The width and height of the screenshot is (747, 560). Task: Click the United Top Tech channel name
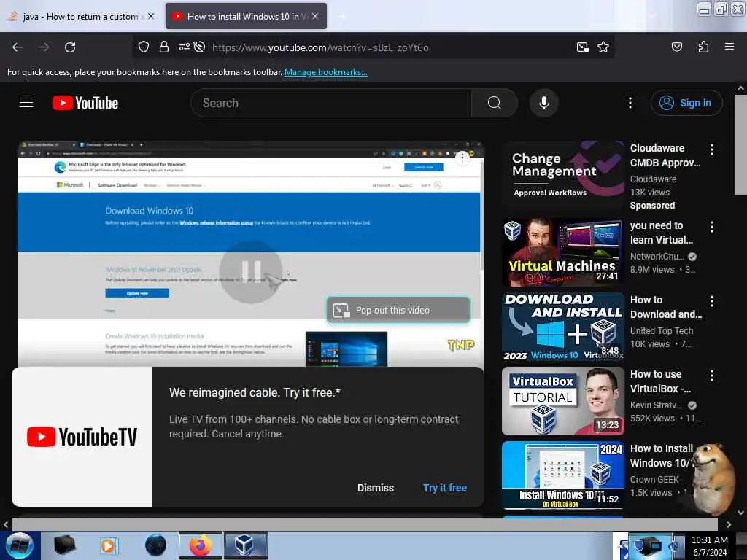(662, 330)
